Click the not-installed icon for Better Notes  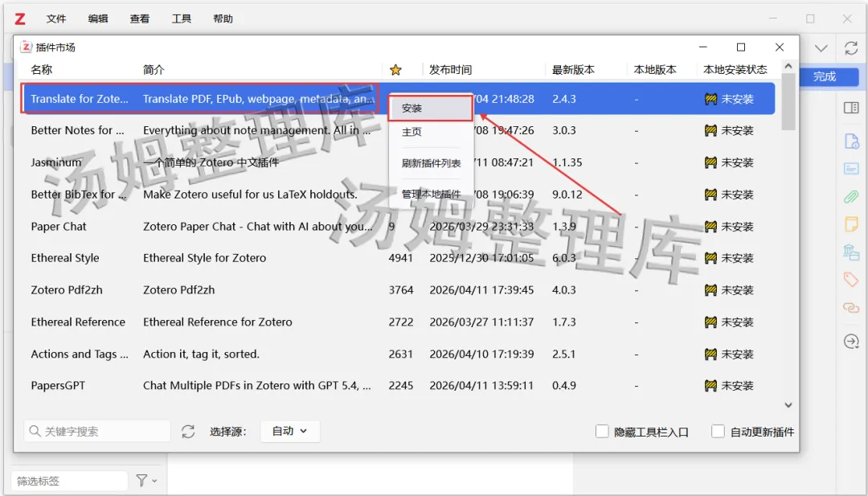710,131
